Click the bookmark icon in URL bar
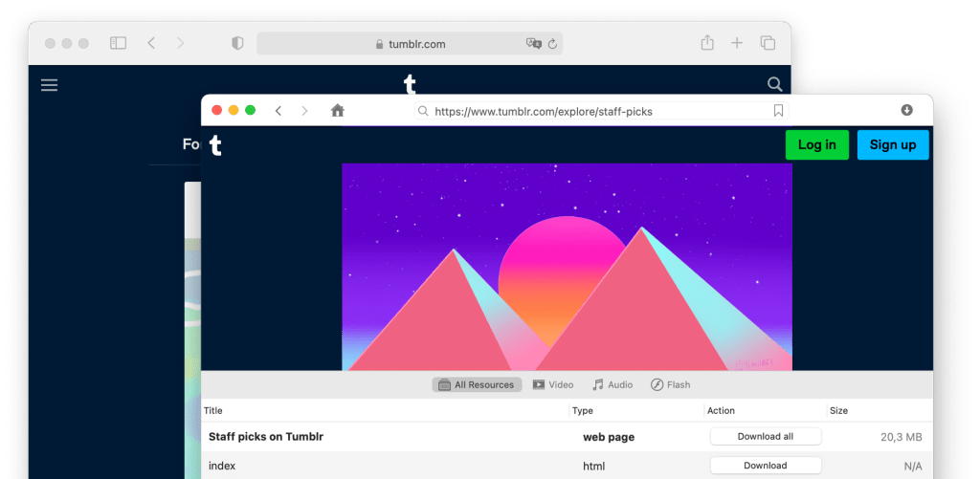980x479 pixels. 778,111
